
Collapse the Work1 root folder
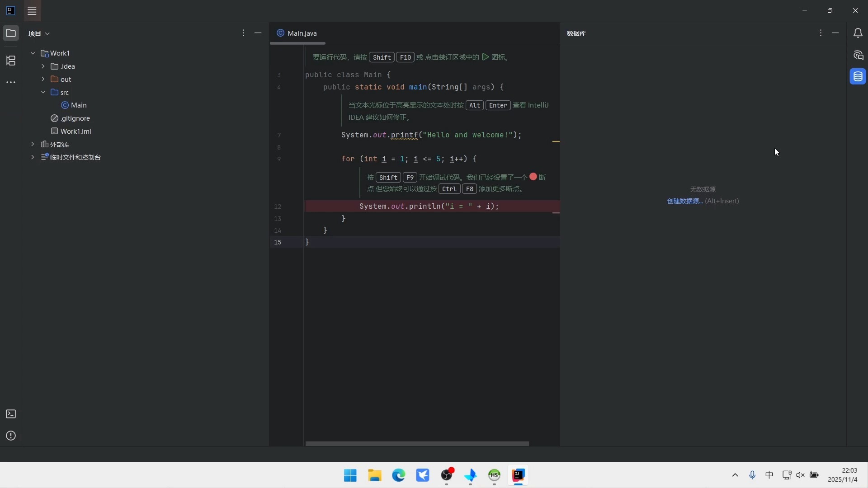[33, 53]
